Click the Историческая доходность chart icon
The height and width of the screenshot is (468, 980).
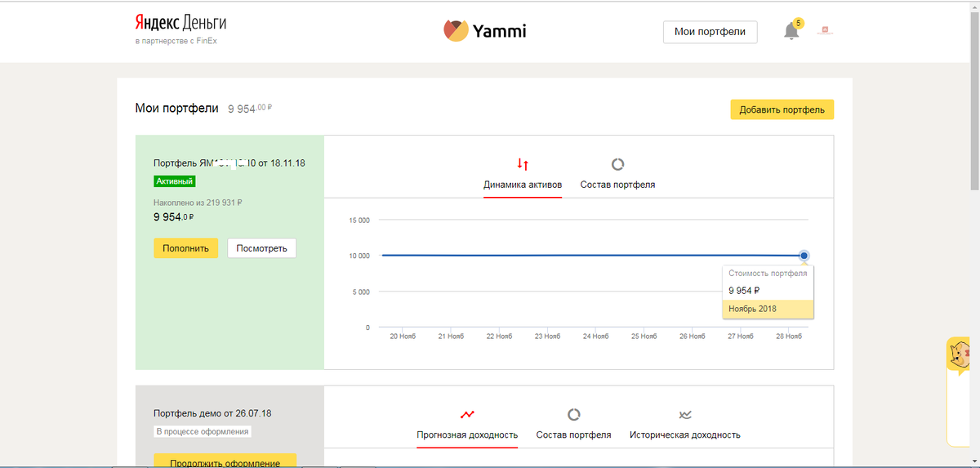point(685,414)
